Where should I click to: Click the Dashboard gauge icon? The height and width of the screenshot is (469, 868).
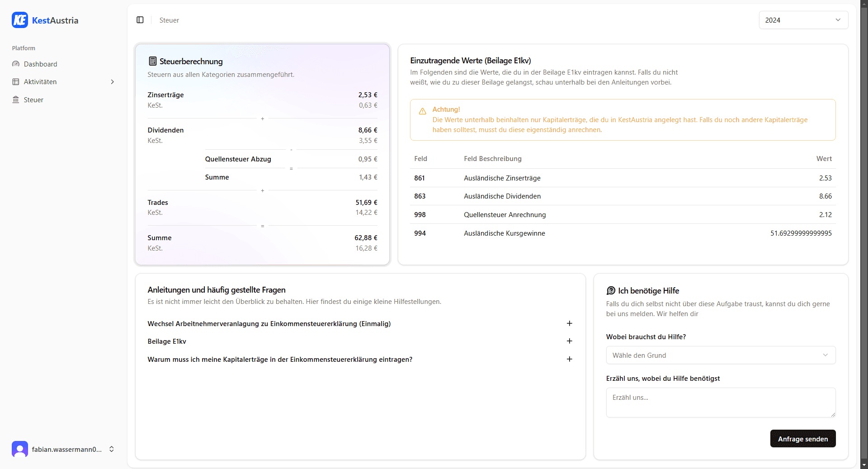tap(16, 64)
